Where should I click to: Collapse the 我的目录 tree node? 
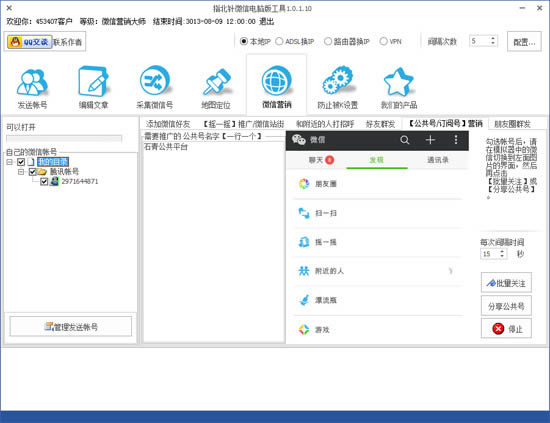(10, 162)
